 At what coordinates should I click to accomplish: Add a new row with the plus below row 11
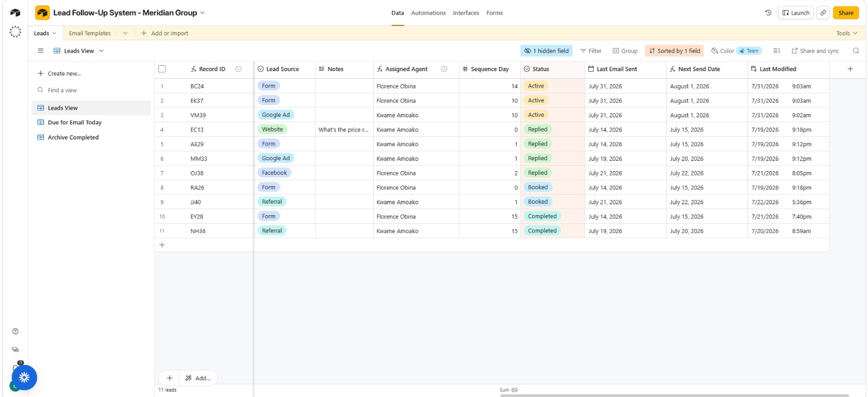point(162,245)
